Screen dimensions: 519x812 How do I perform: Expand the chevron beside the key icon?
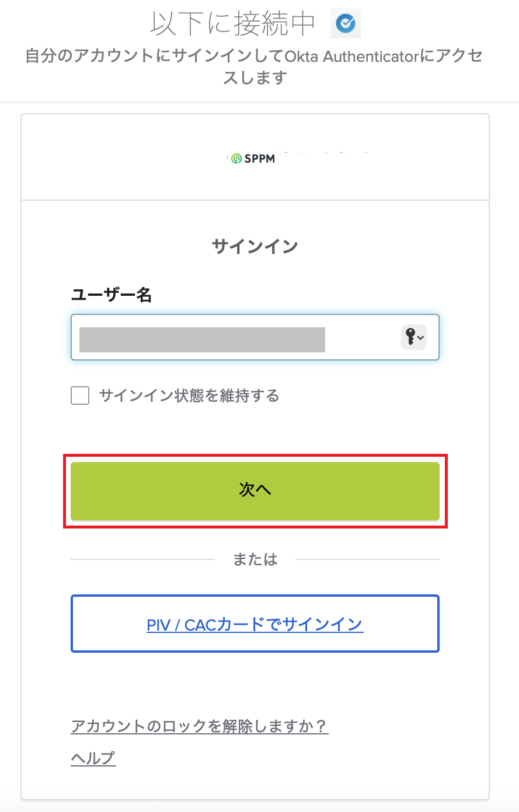[420, 338]
